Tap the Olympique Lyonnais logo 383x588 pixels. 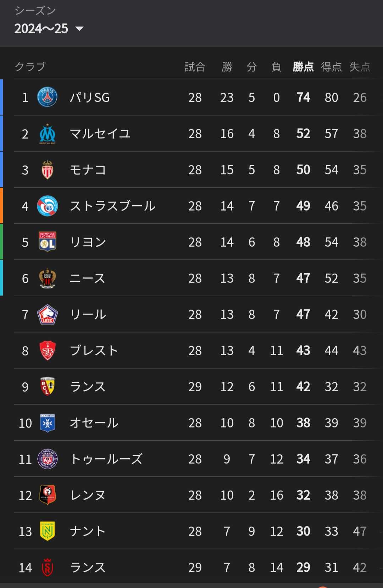[48, 242]
